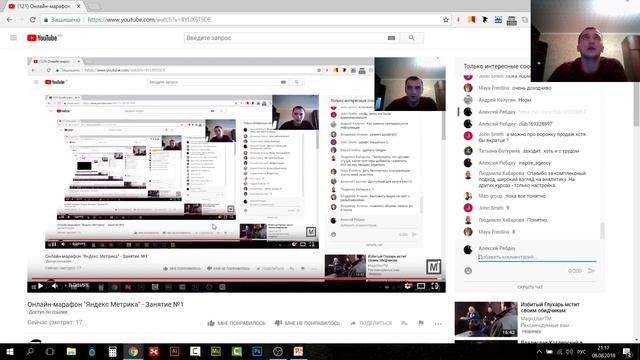Mute the video with speaker icon

pos(55,286)
